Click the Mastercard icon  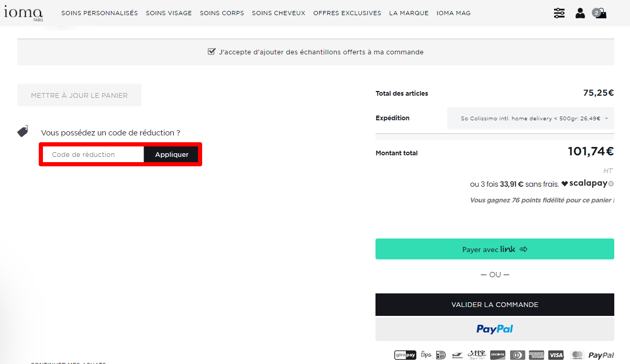pyautogui.click(x=577, y=355)
